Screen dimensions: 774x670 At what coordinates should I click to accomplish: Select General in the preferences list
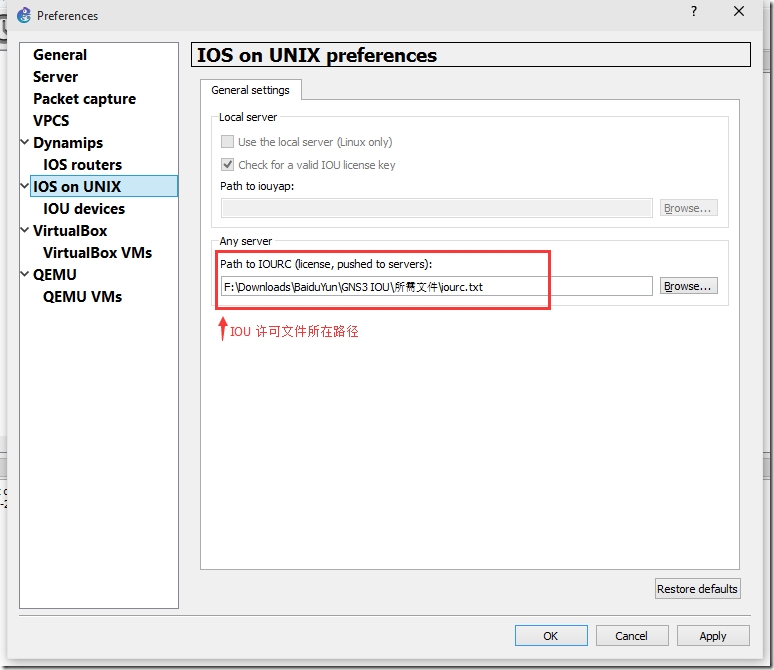click(x=60, y=55)
